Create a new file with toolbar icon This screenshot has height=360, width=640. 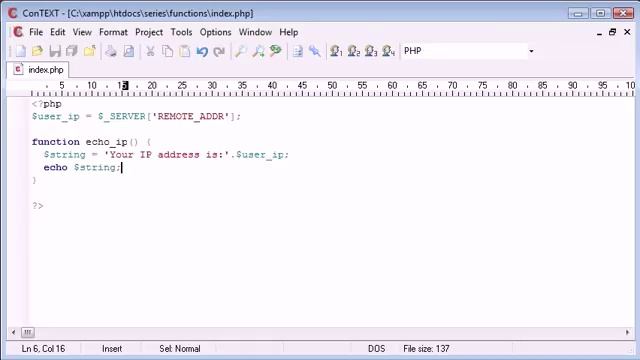[x=20, y=51]
